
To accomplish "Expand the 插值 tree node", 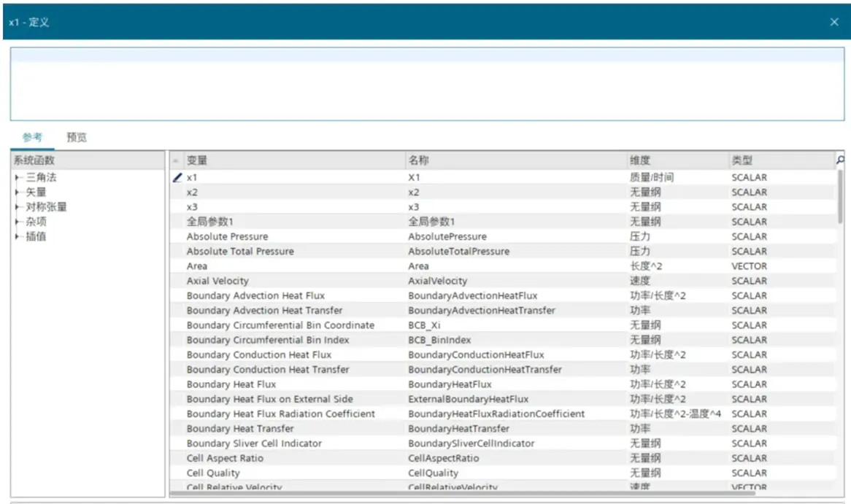I will [17, 236].
